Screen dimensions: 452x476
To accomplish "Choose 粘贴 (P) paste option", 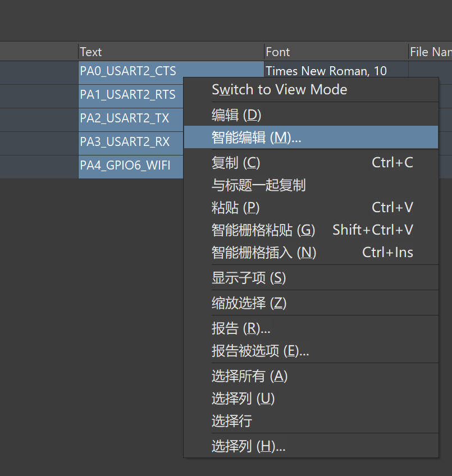I will coord(235,208).
